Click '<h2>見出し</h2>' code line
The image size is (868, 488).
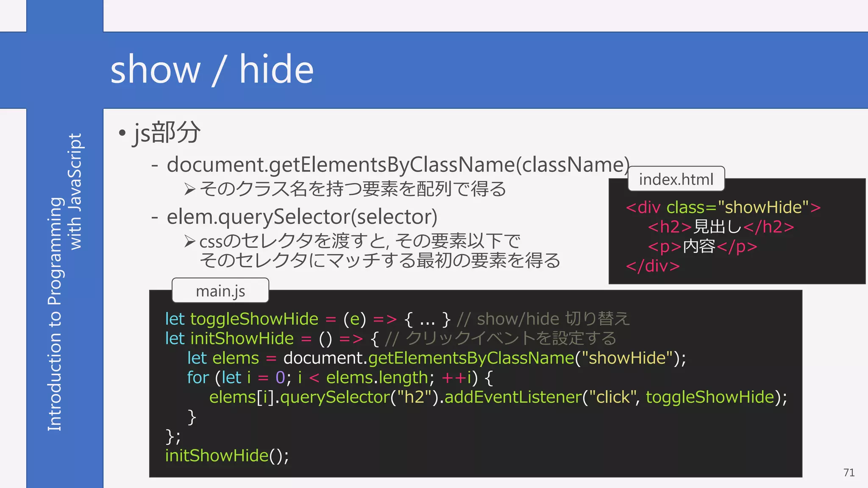[x=721, y=227]
